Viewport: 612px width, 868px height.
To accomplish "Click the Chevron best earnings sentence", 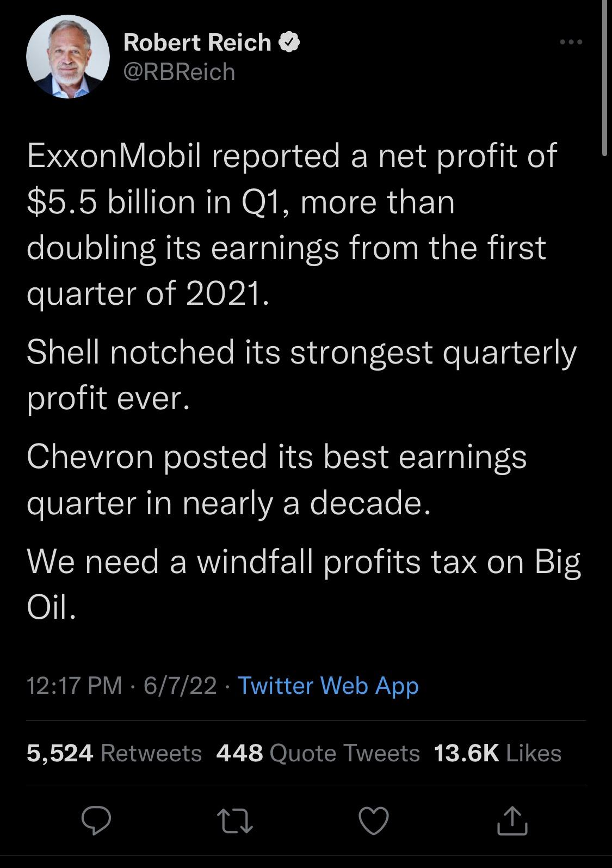I will click(277, 479).
